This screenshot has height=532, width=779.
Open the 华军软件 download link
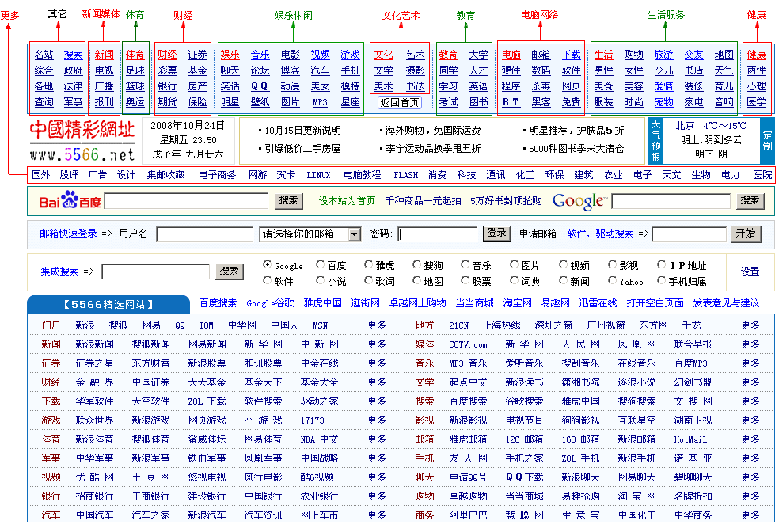point(94,401)
